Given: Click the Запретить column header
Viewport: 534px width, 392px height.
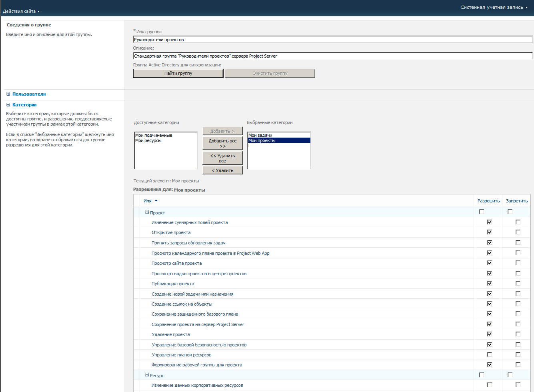Looking at the screenshot, I should 517,201.
